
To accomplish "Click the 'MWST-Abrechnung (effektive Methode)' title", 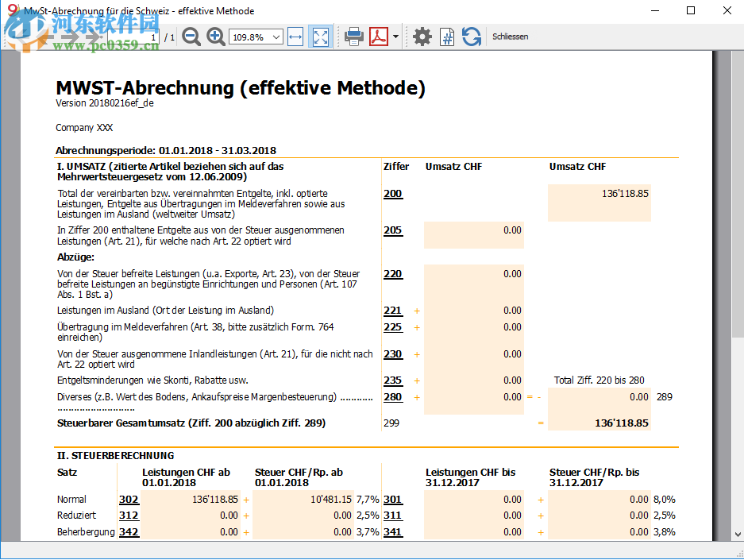I will (x=241, y=88).
